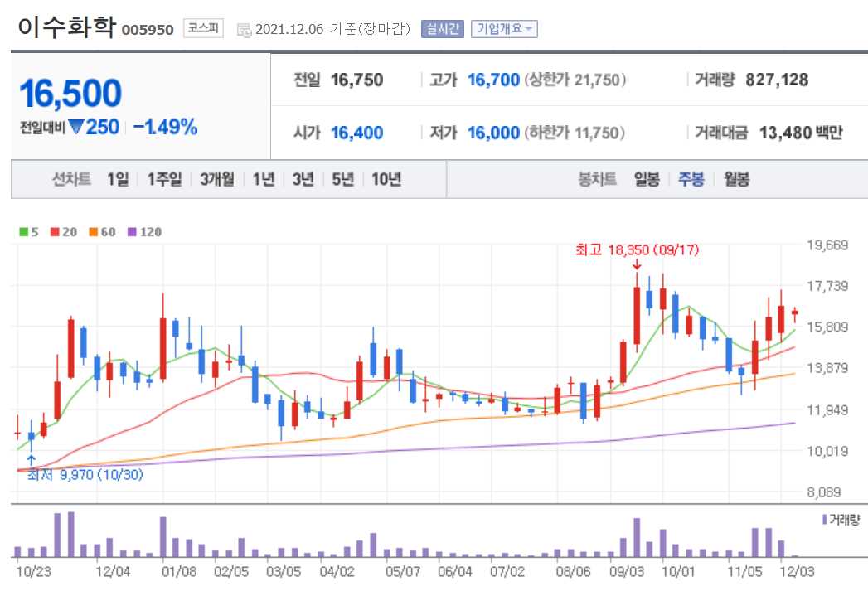Click the 이수화학 stock name heading
This screenshot has height=591, width=868.
pyautogui.click(x=66, y=26)
